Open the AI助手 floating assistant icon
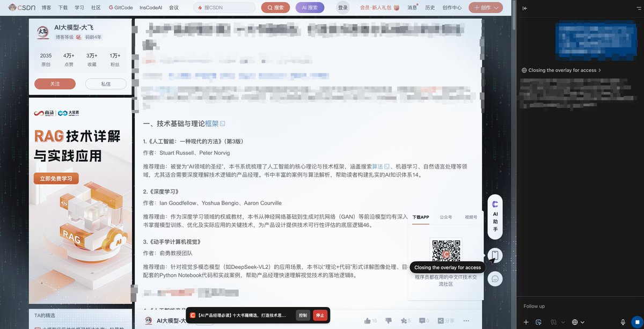The height and width of the screenshot is (329, 644). click(495, 216)
